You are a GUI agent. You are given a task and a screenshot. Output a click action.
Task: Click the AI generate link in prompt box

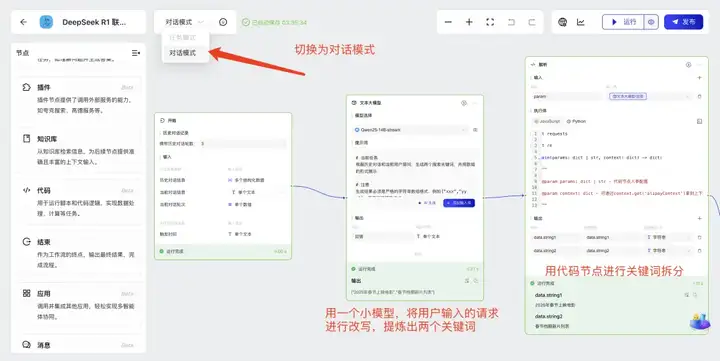pyautogui.click(x=428, y=203)
